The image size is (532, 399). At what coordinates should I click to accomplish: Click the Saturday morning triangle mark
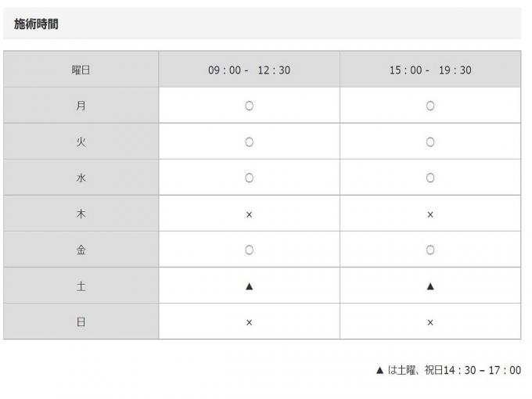coord(249,286)
